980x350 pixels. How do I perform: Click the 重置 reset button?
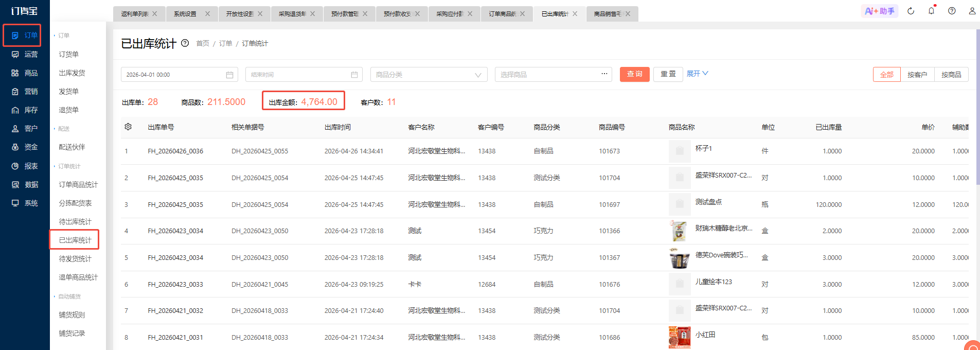coord(668,74)
